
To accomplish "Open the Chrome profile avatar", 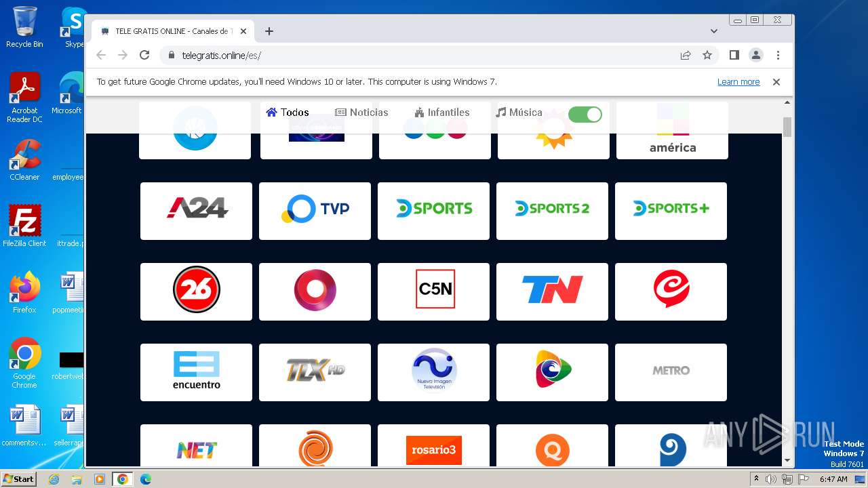I will pyautogui.click(x=756, y=55).
